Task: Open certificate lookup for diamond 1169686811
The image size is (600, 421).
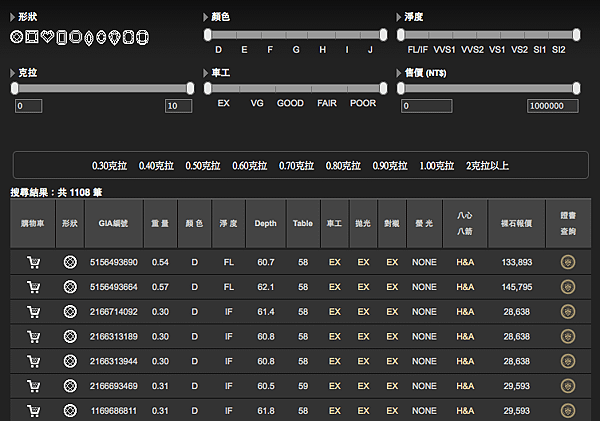Action: (x=568, y=411)
